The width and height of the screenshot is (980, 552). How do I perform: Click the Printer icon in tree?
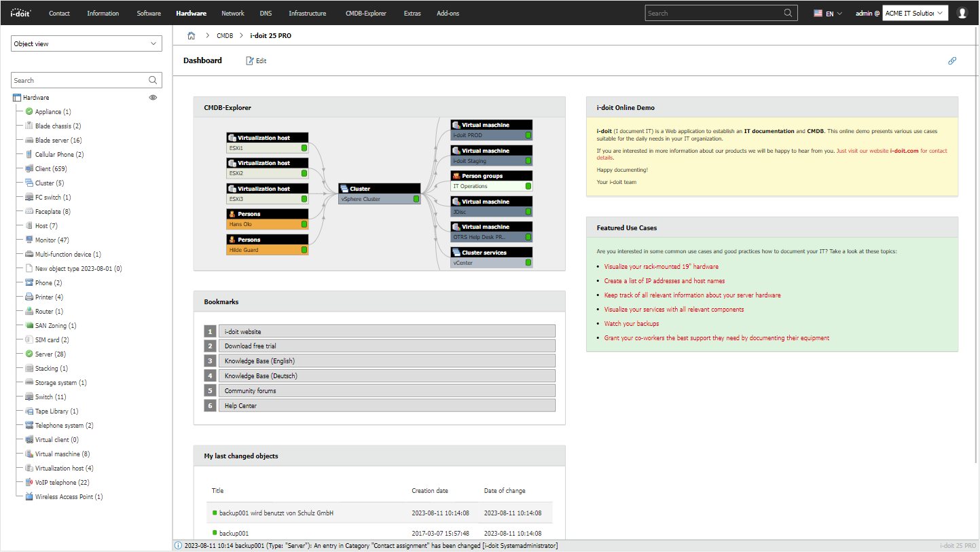[x=29, y=297]
